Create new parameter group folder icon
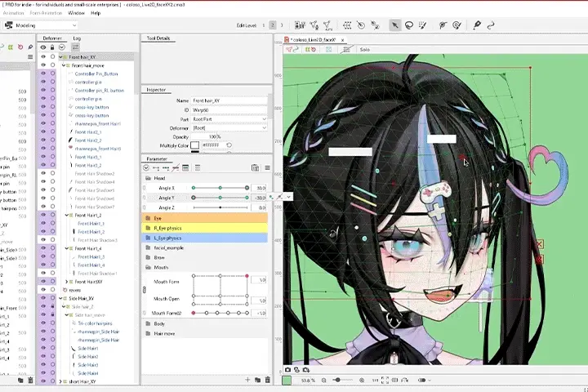 point(257,380)
